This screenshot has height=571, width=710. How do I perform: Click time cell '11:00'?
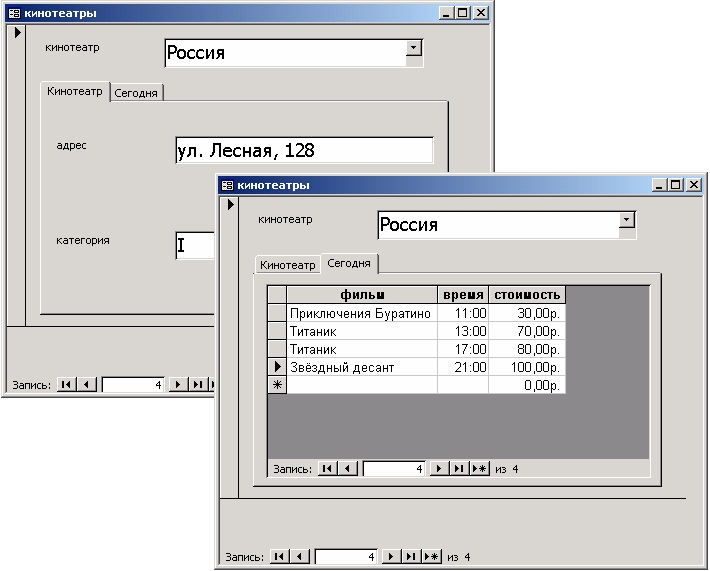463,313
